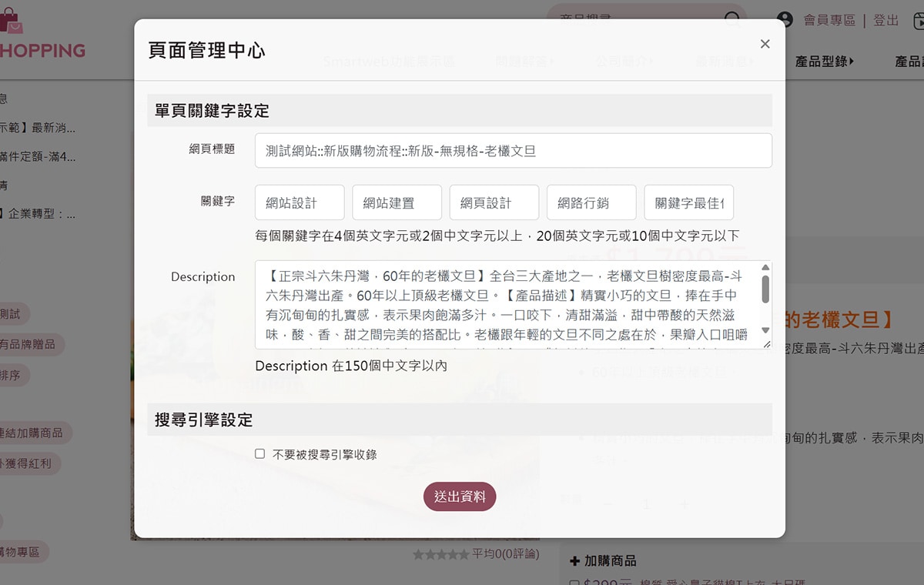Click the member profile icon

pos(785,20)
